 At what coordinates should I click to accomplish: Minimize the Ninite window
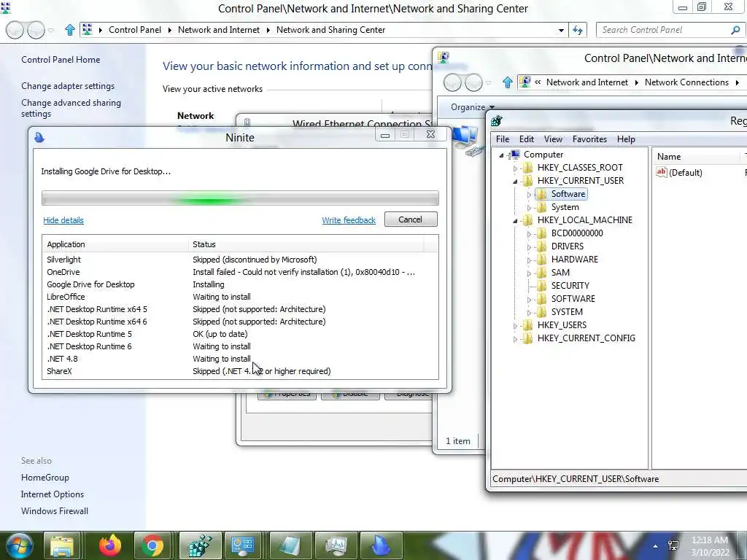[385, 135]
